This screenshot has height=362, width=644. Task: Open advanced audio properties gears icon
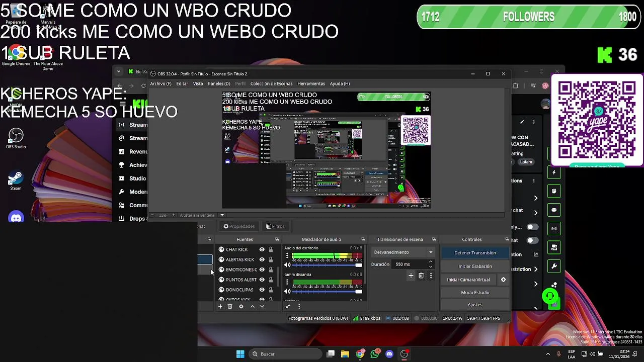288,306
